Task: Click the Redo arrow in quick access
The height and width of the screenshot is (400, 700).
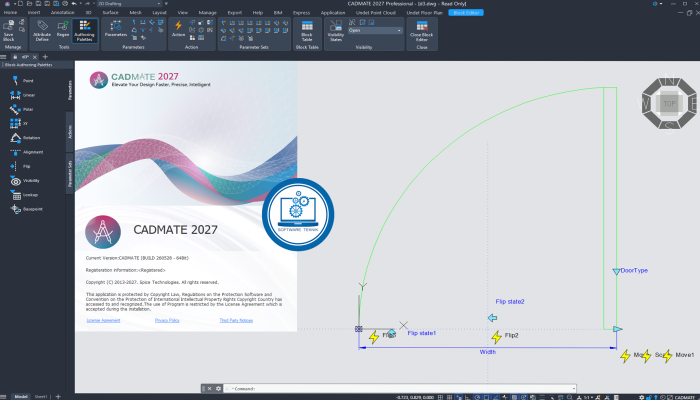Action: coord(88,4)
